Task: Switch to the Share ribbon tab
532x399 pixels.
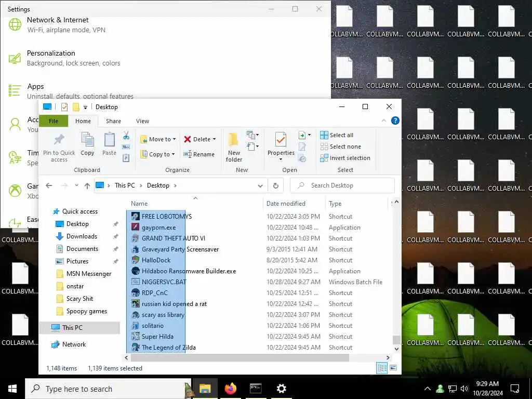Action: [113, 121]
